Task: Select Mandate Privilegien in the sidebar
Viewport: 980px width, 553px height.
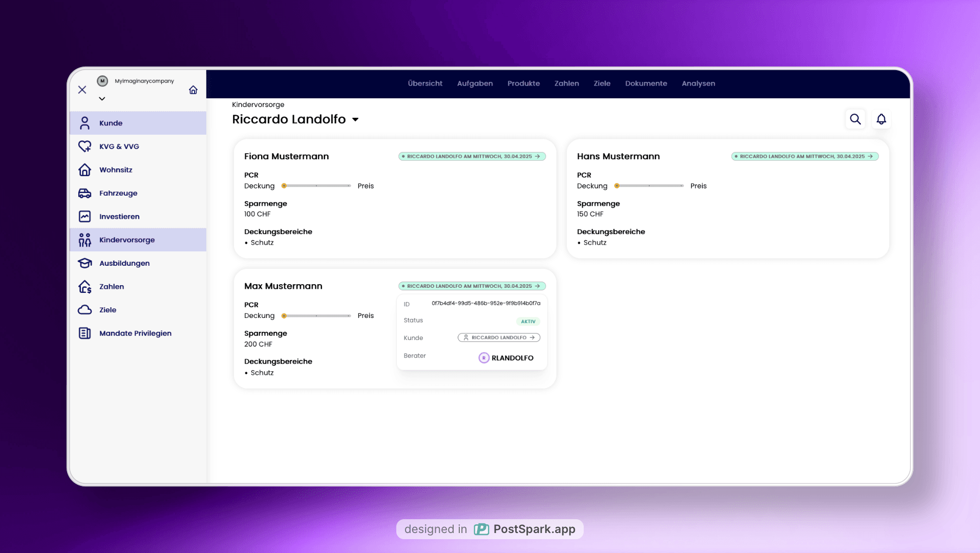Action: click(85, 333)
